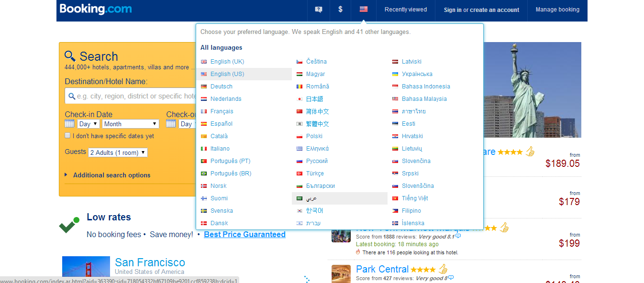The height and width of the screenshot is (283, 644).
Task: Select Русский language option
Action: coord(317,161)
